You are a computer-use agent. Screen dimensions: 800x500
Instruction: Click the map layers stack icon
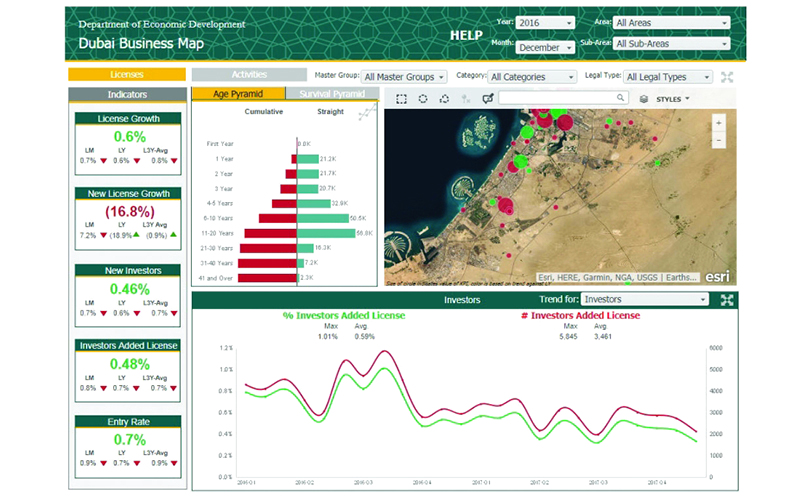tap(644, 99)
